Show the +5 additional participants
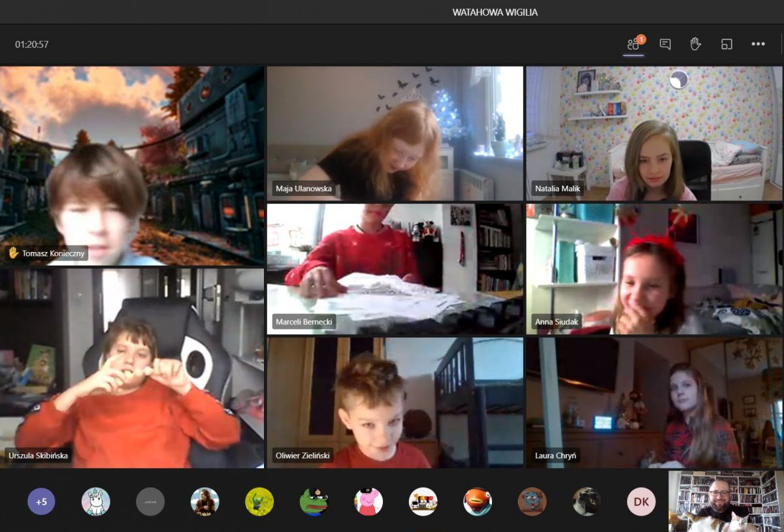Image resolution: width=784 pixels, height=532 pixels. tap(41, 502)
